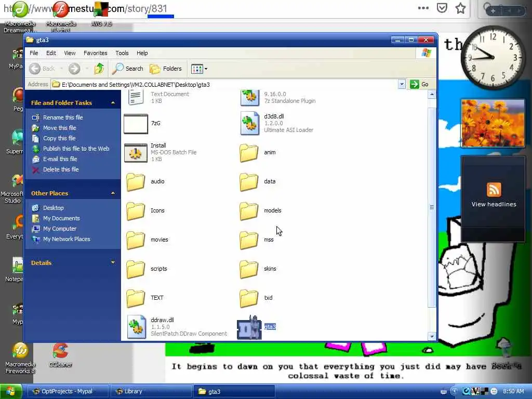
Task: Open the Help menu
Action: 142,53
